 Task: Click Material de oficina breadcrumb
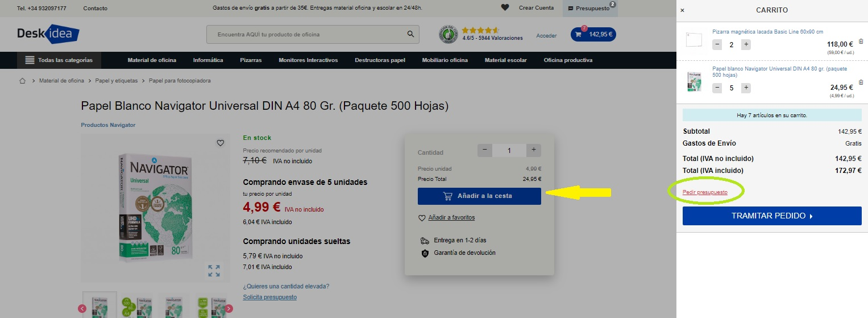pos(61,81)
